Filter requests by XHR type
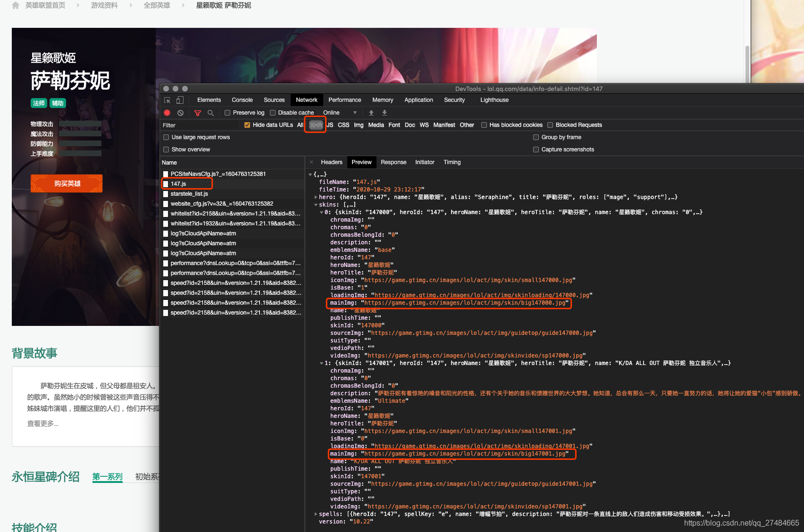Screen dimensions: 804x532 pyautogui.click(x=316, y=125)
